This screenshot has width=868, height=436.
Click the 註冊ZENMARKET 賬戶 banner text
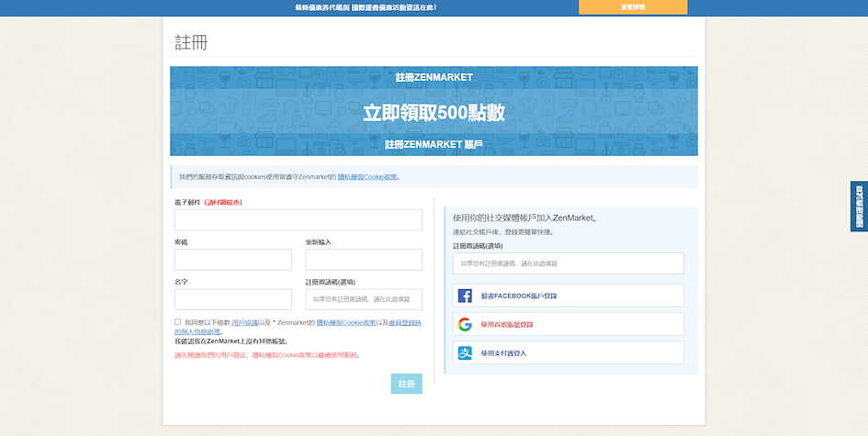click(x=434, y=144)
